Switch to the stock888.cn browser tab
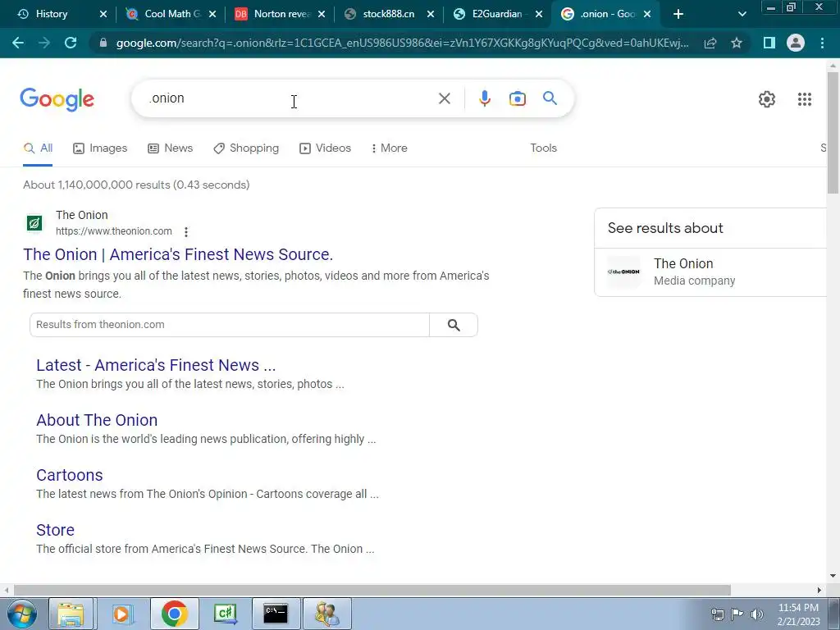This screenshot has width=840, height=630. [388, 14]
